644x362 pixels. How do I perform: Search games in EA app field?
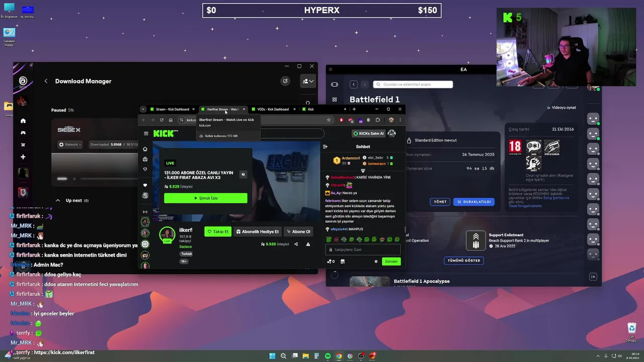(x=413, y=84)
